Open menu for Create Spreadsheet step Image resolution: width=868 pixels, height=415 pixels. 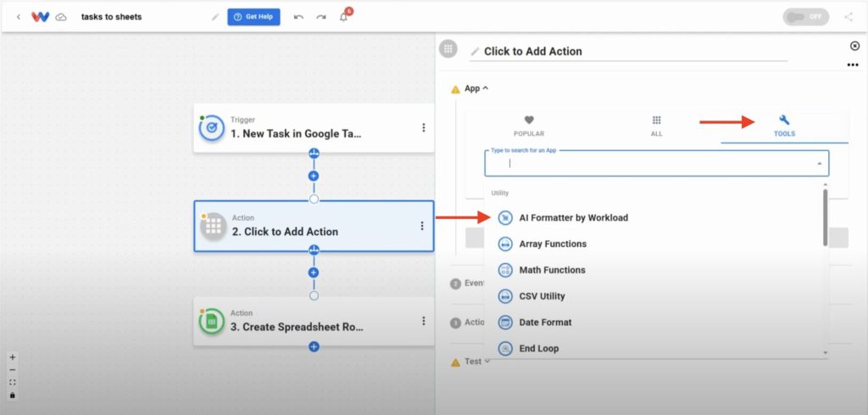(424, 322)
